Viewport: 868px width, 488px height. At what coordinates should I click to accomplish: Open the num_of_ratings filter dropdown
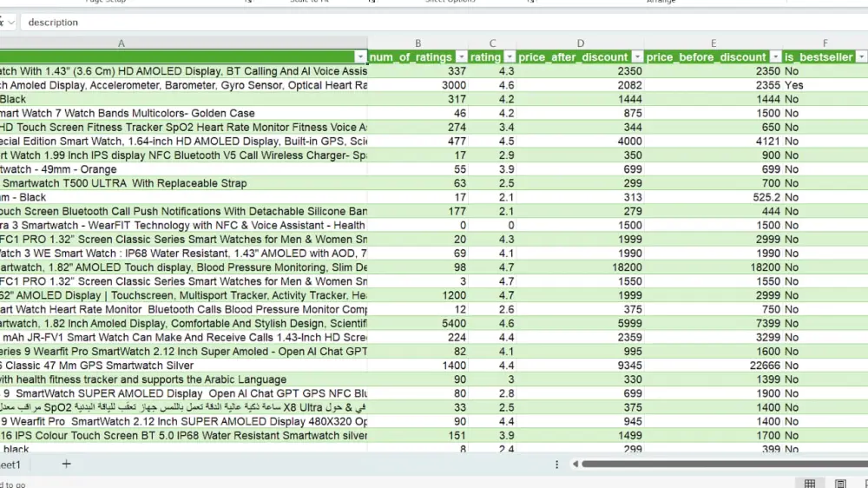[461, 57]
